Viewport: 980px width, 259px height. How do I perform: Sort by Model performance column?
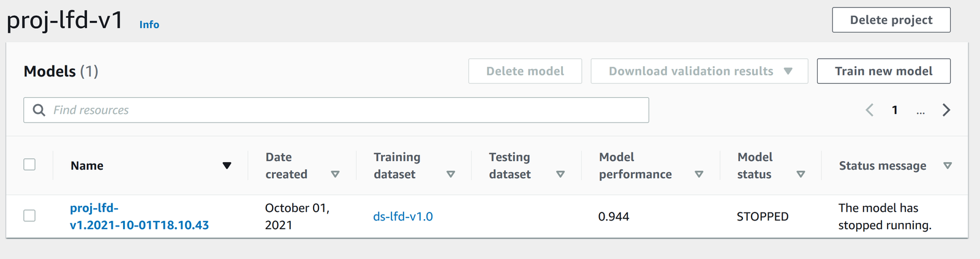tap(699, 175)
